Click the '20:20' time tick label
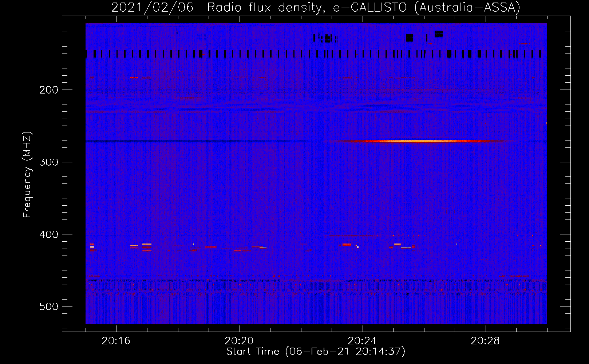 (239, 341)
